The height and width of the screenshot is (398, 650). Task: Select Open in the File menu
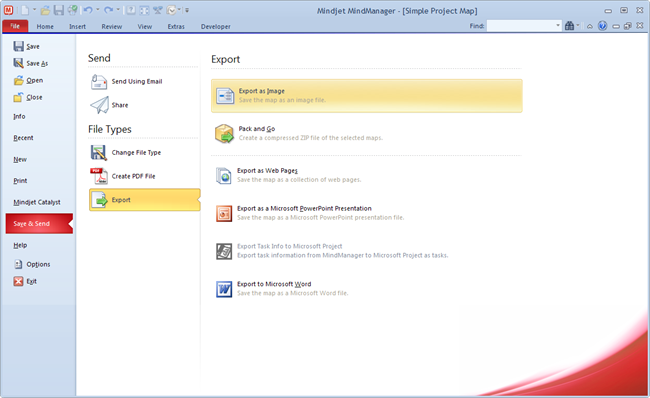[28, 80]
